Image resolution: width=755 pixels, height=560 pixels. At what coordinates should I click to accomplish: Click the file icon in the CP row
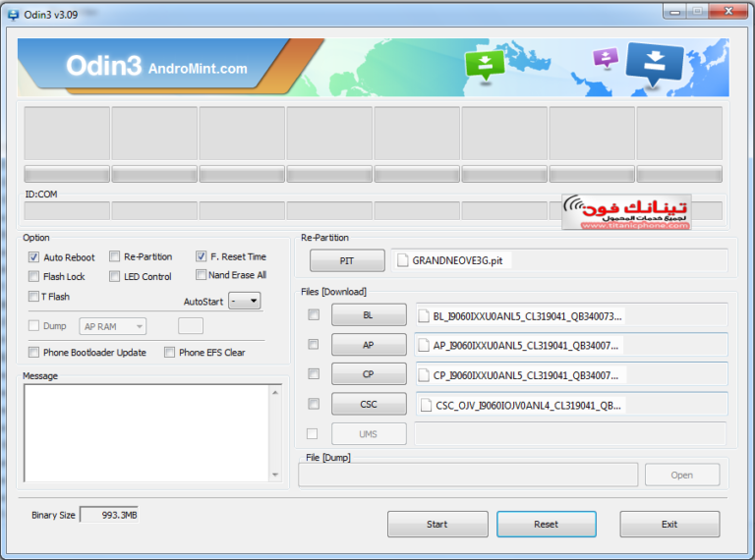point(424,374)
